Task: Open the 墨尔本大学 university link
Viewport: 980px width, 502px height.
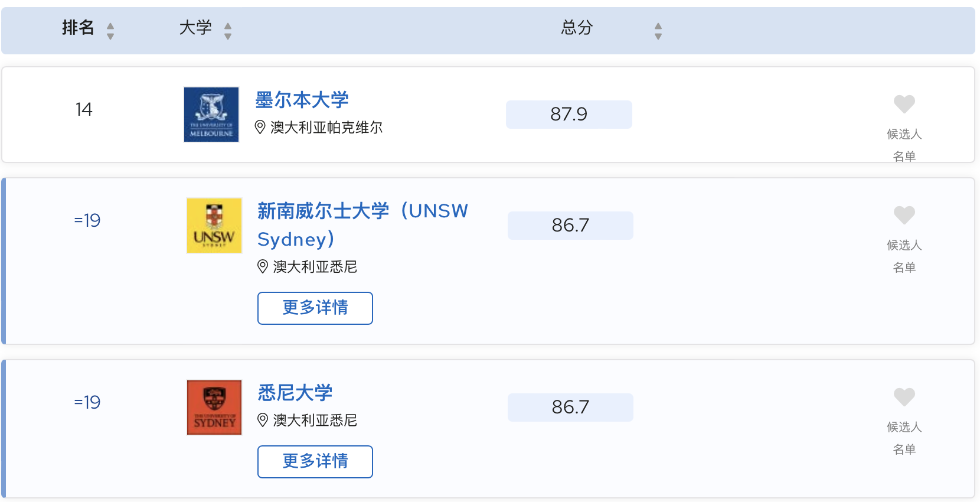Action: (x=302, y=100)
